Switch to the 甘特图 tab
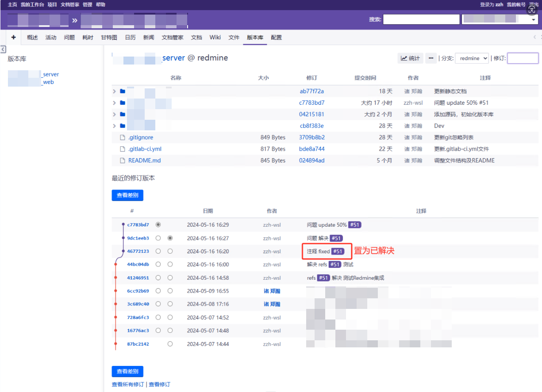Viewport: 542px width, 392px height. coord(109,38)
